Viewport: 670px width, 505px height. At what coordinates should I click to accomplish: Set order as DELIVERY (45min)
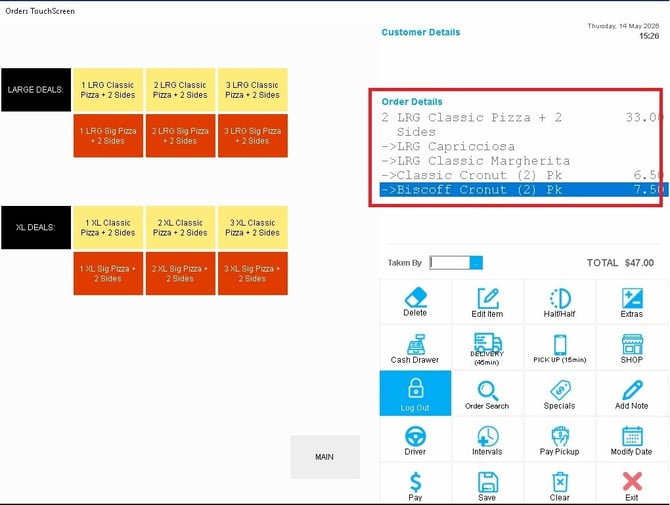(487, 348)
